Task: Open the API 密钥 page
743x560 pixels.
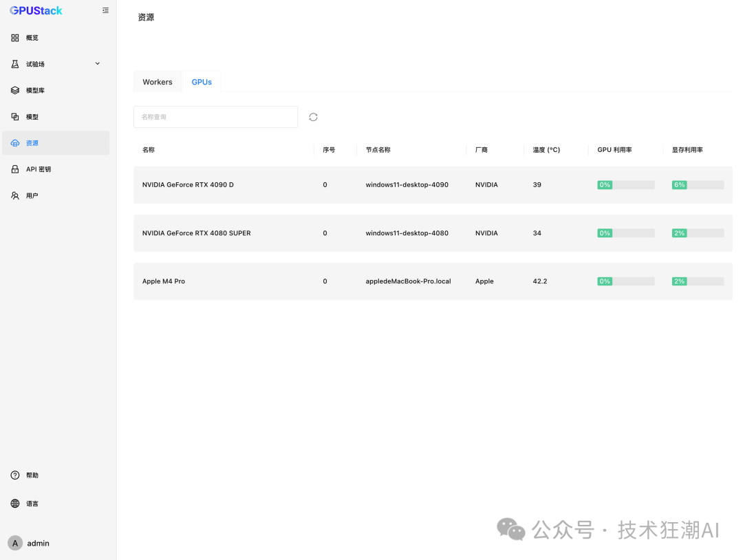Action: [38, 169]
